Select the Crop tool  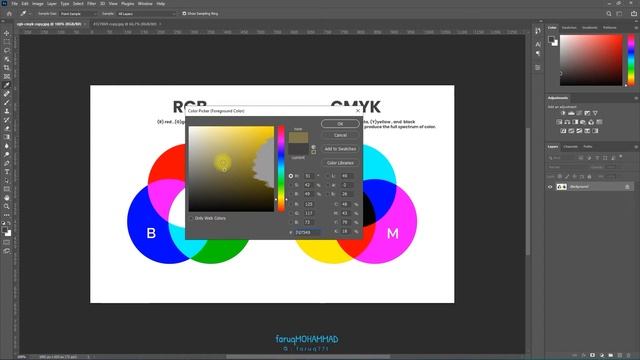(7, 68)
